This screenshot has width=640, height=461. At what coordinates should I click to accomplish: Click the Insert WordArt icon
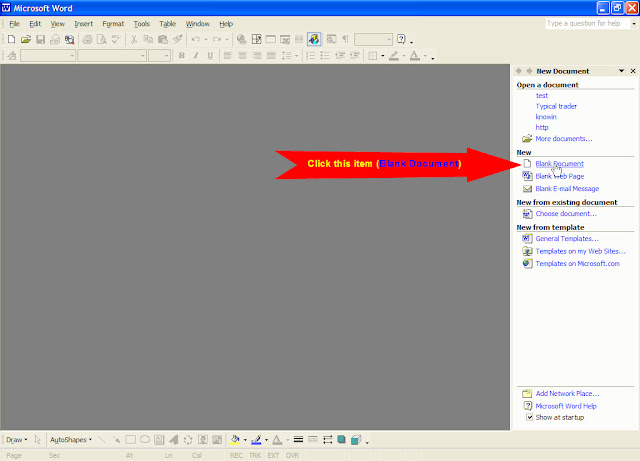174,440
